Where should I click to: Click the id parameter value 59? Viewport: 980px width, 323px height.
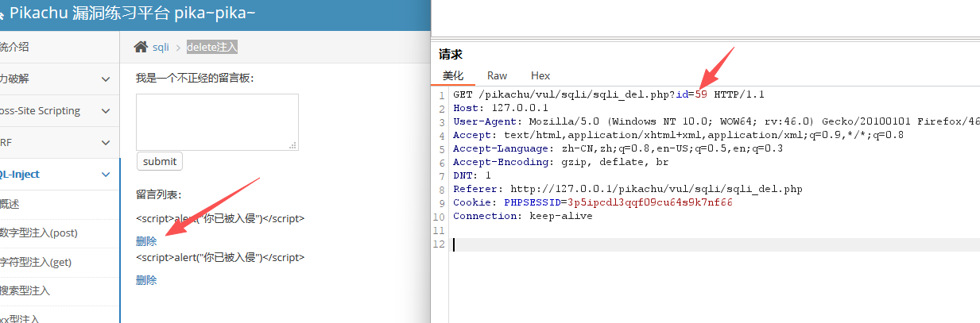701,94
